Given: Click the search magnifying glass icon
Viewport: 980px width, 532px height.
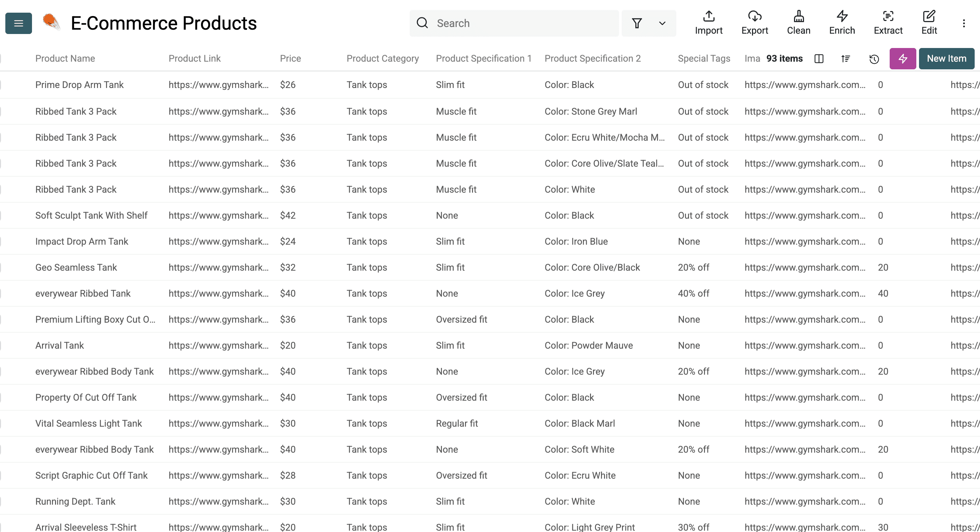Looking at the screenshot, I should click(x=422, y=23).
